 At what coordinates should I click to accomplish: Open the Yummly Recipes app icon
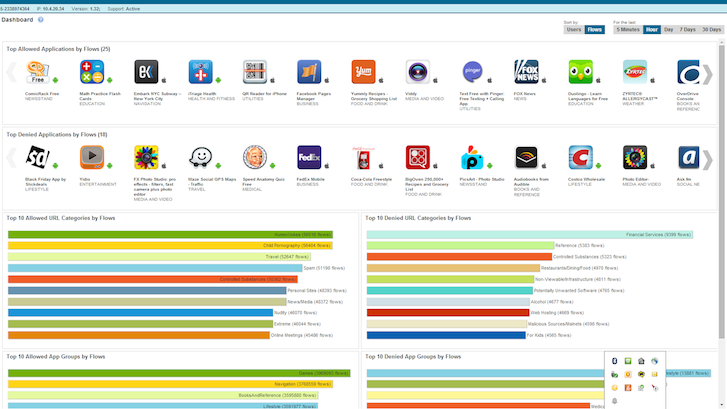(x=363, y=72)
